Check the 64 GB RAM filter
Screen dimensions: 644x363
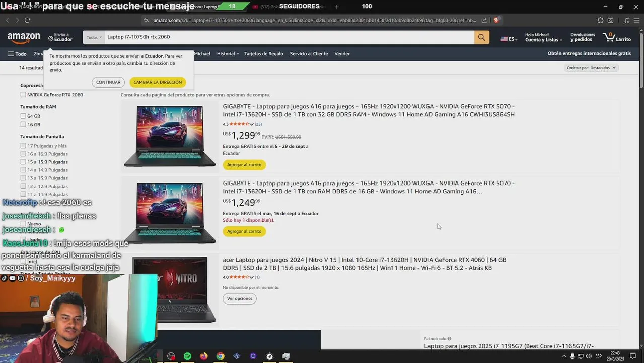[x=23, y=116]
